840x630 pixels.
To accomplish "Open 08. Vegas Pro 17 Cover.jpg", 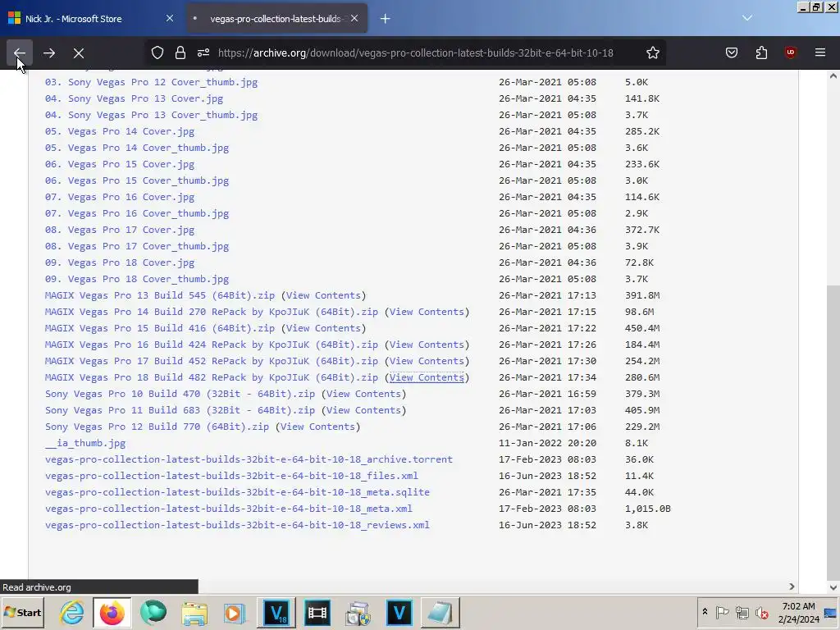I will coord(120,230).
